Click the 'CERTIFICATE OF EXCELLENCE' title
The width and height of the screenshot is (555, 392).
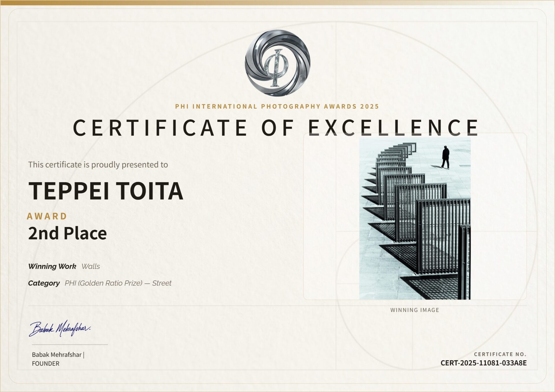click(276, 128)
